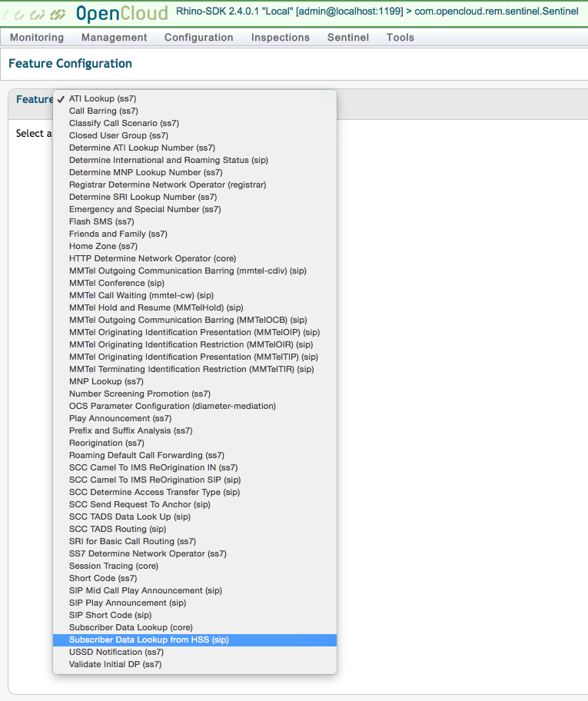Choose MMTel Conference (sip) option

click(x=117, y=283)
